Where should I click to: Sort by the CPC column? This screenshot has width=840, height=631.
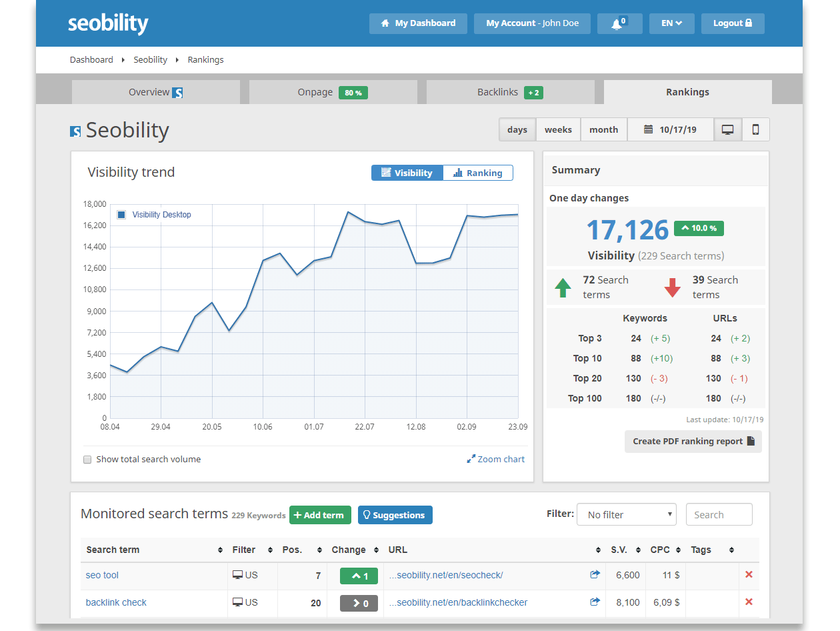pyautogui.click(x=665, y=550)
